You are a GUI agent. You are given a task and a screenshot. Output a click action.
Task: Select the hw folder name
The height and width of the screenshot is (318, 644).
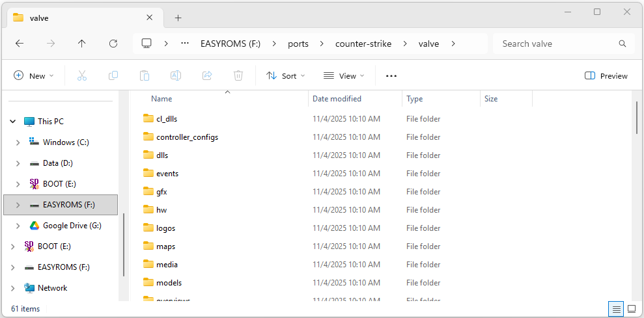click(x=161, y=209)
